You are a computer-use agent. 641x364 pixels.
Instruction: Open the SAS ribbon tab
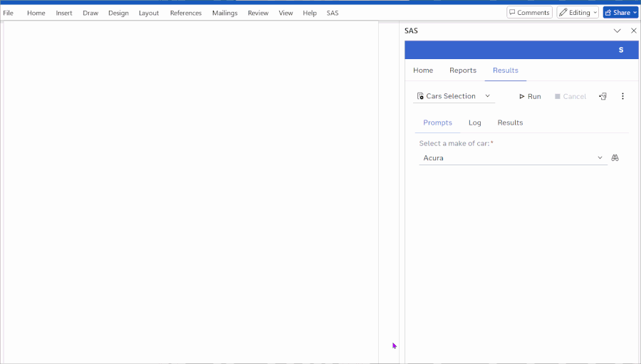333,13
